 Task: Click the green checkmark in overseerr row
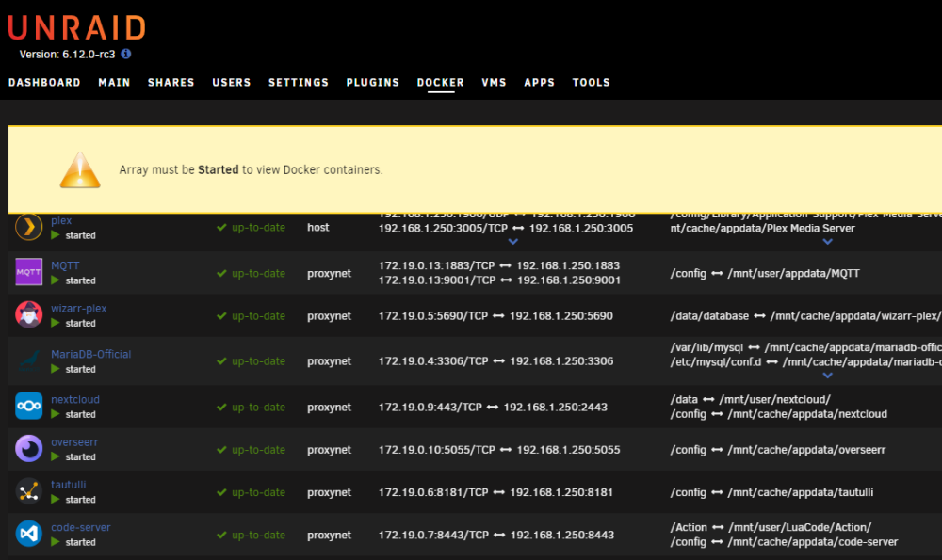(221, 450)
